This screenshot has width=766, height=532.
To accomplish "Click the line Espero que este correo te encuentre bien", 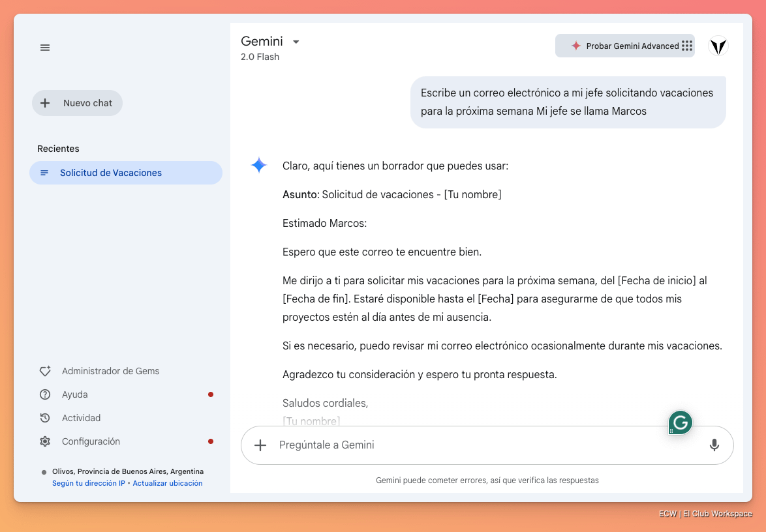I will point(382,252).
